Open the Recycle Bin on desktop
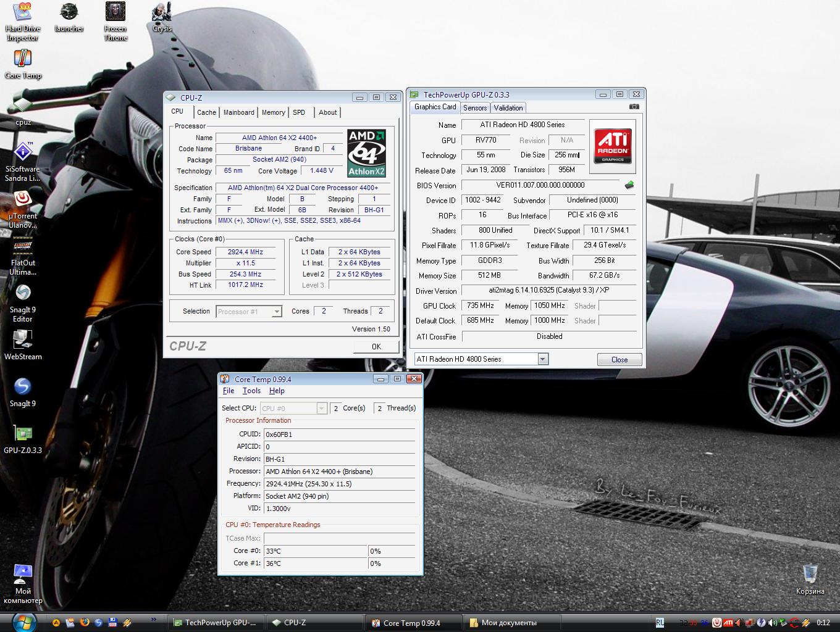This screenshot has width=840, height=632. [x=810, y=574]
